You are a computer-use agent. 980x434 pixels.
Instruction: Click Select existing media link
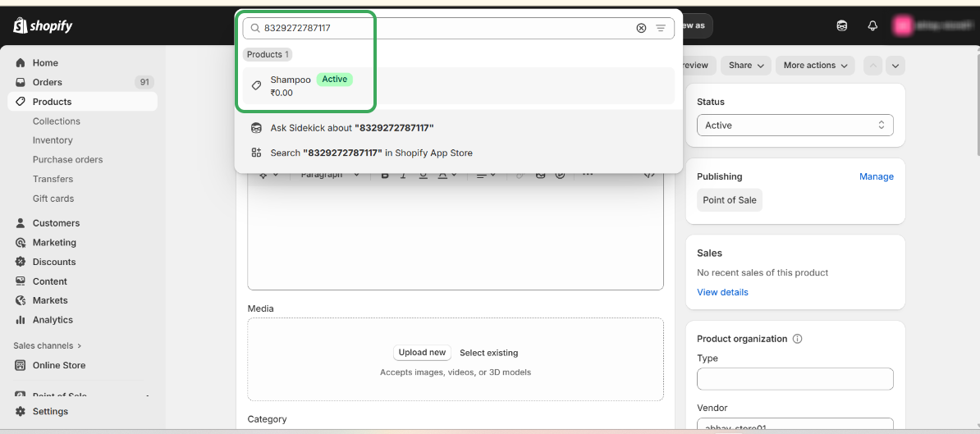coord(488,353)
